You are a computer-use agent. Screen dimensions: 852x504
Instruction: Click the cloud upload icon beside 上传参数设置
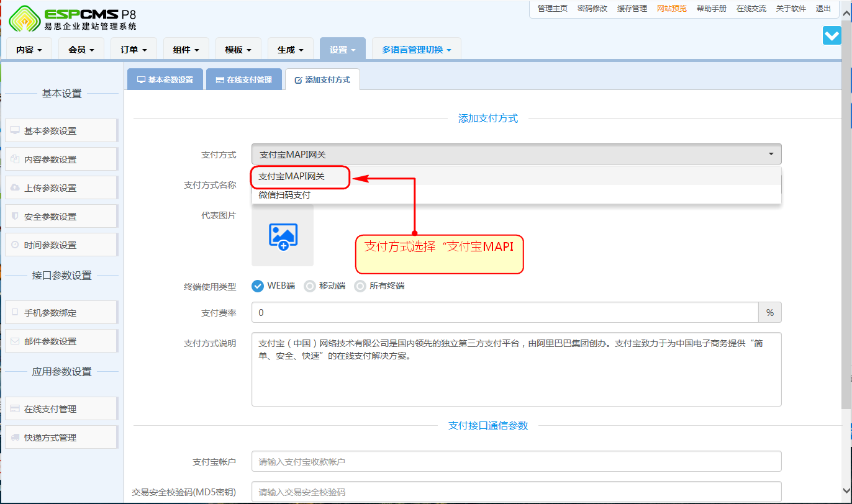[15, 187]
